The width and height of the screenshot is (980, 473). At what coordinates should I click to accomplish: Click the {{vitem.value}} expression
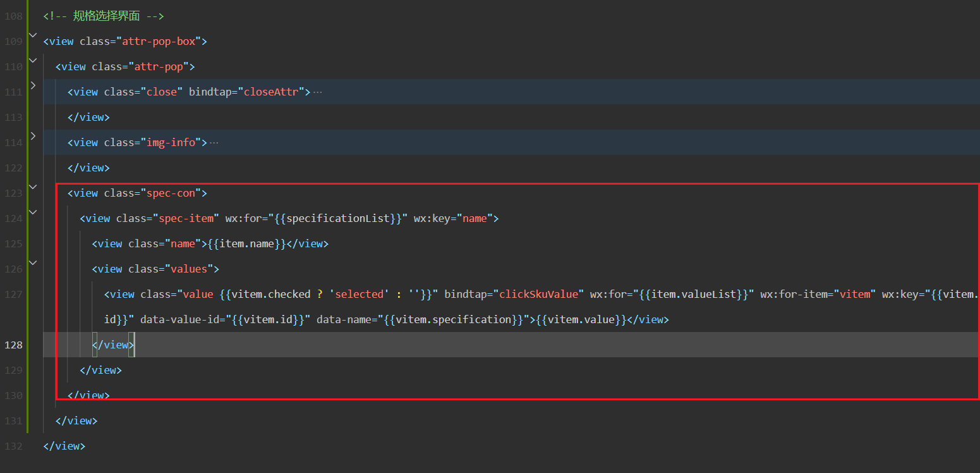click(581, 320)
